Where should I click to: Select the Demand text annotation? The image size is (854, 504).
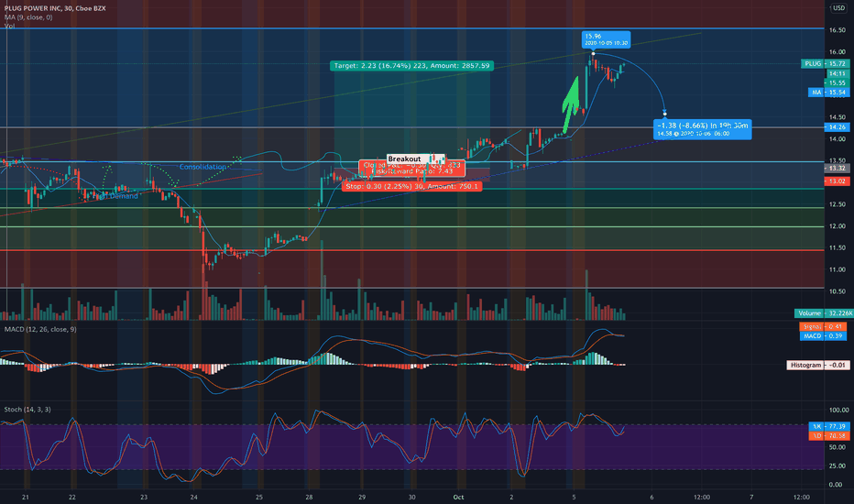(124, 196)
